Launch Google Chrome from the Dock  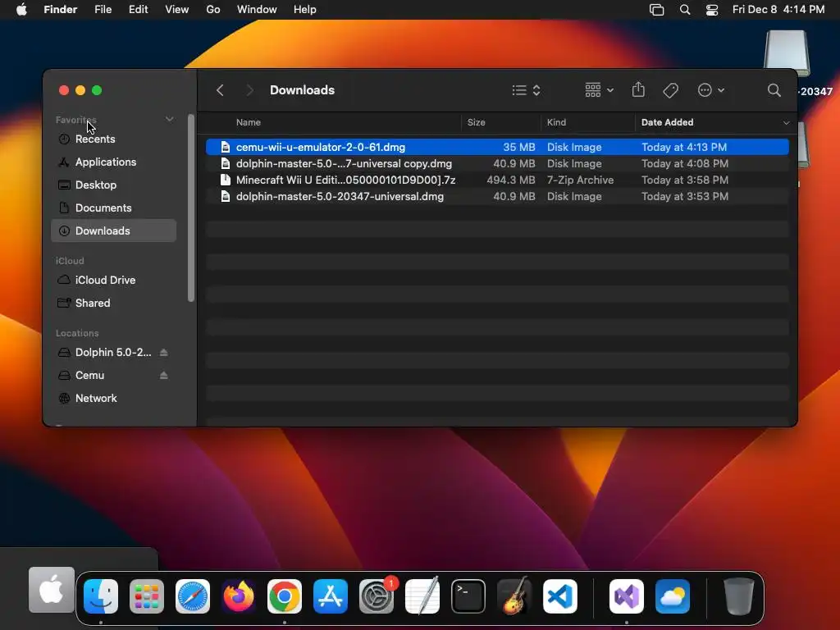tap(285, 596)
